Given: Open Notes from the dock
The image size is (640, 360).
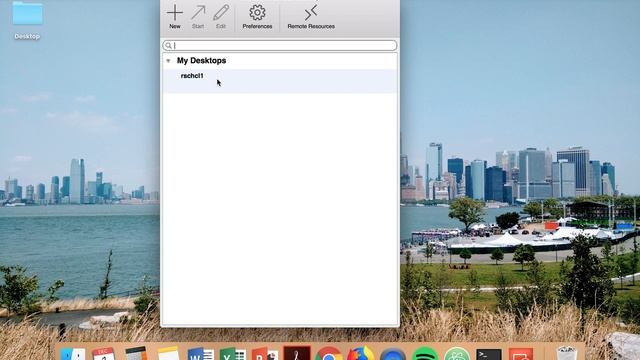Looking at the screenshot, I should [168, 353].
